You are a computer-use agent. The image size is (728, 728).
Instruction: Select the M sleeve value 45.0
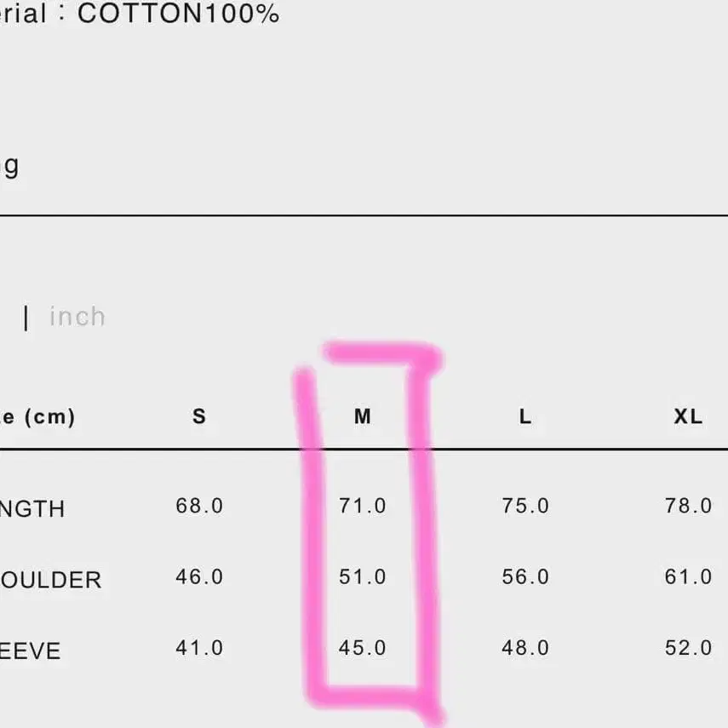coord(363,648)
